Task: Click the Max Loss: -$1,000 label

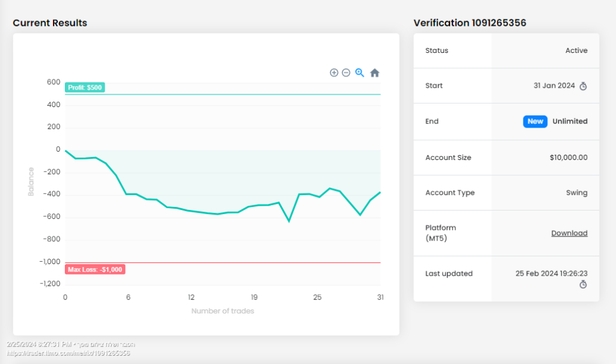Action: tap(95, 270)
